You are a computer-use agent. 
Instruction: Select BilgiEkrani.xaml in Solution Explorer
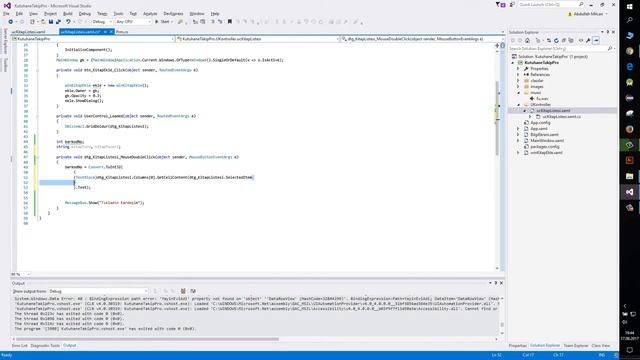(544, 135)
